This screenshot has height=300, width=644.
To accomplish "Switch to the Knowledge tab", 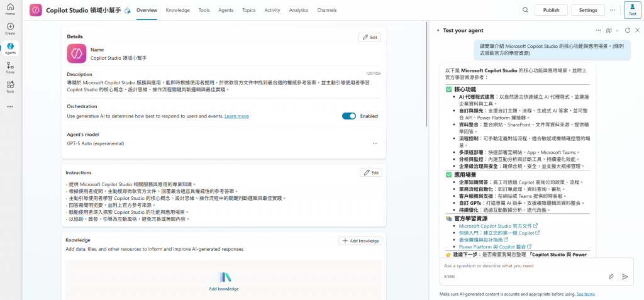I will tap(177, 10).
